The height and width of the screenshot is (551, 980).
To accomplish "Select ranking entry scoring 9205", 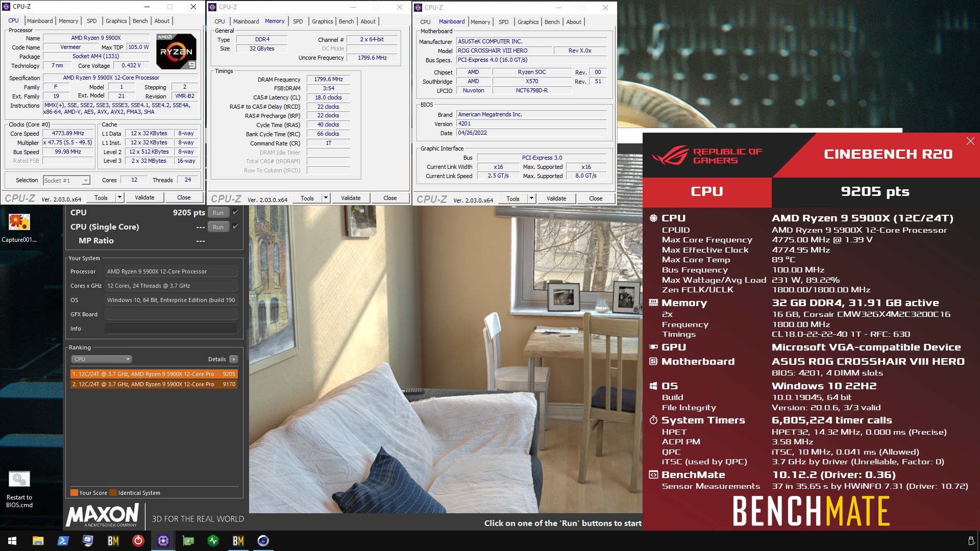I will [154, 374].
